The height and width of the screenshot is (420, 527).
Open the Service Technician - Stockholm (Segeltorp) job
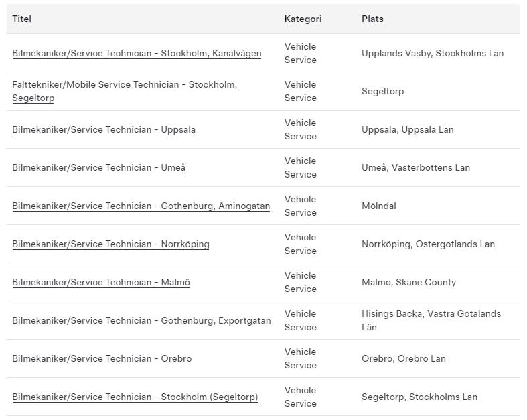point(135,397)
